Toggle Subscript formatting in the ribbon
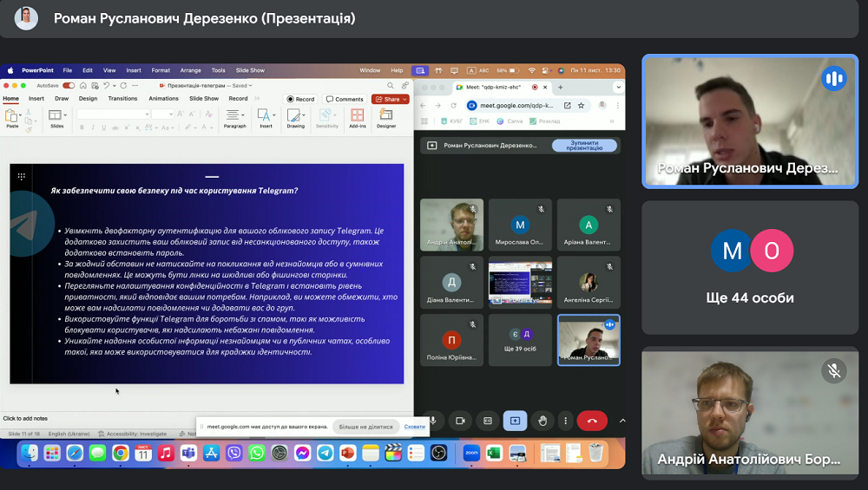 click(137, 127)
